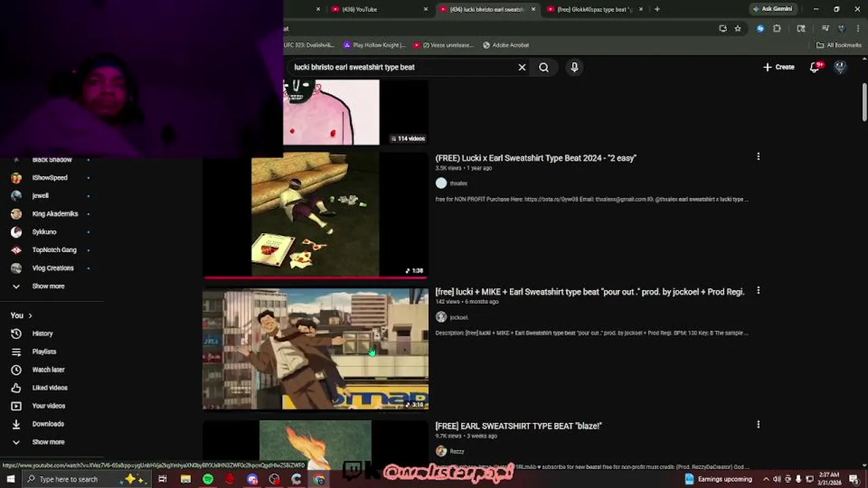Open more options for "2 easy" video

pyautogui.click(x=758, y=157)
